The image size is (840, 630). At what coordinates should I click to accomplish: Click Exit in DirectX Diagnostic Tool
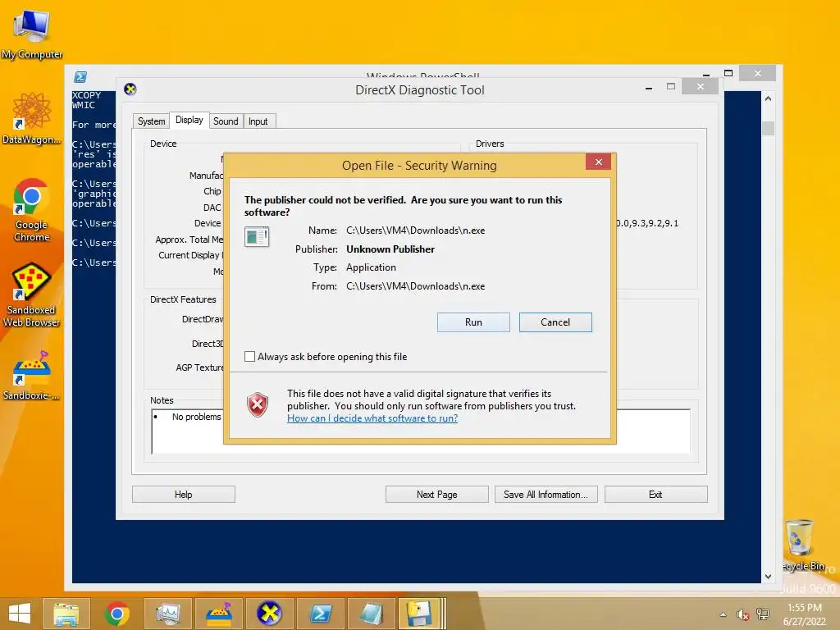tap(655, 494)
